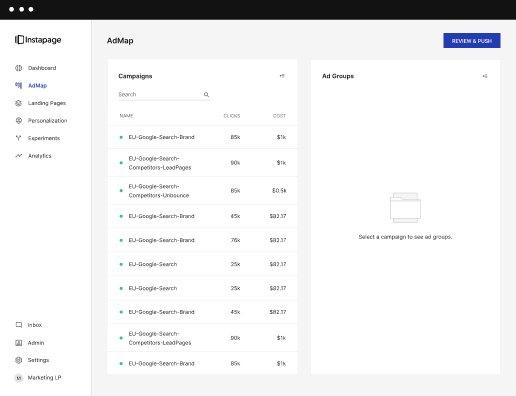Open the Settings gear icon
The height and width of the screenshot is (396, 516).
pyautogui.click(x=19, y=360)
